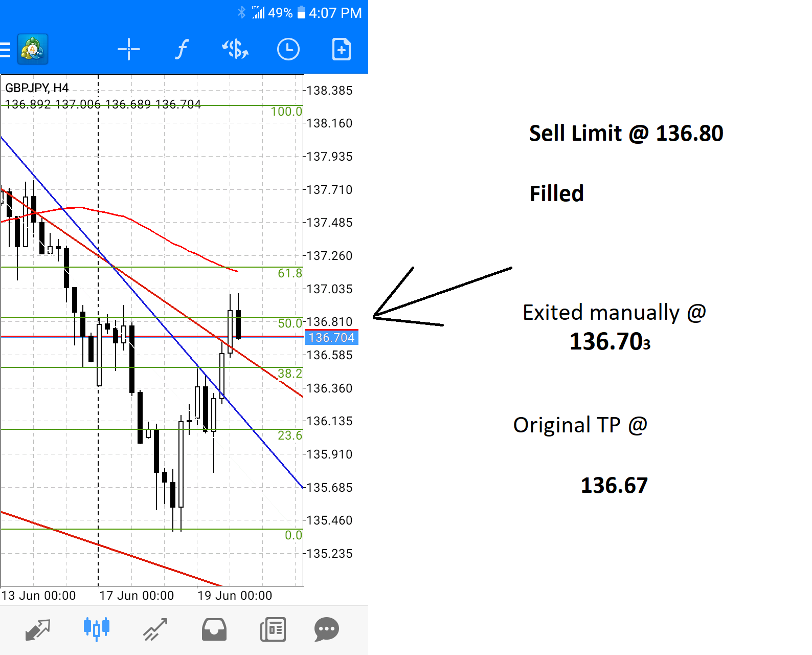Switch to the Chart tab
This screenshot has height=655, width=812.
coord(97,629)
